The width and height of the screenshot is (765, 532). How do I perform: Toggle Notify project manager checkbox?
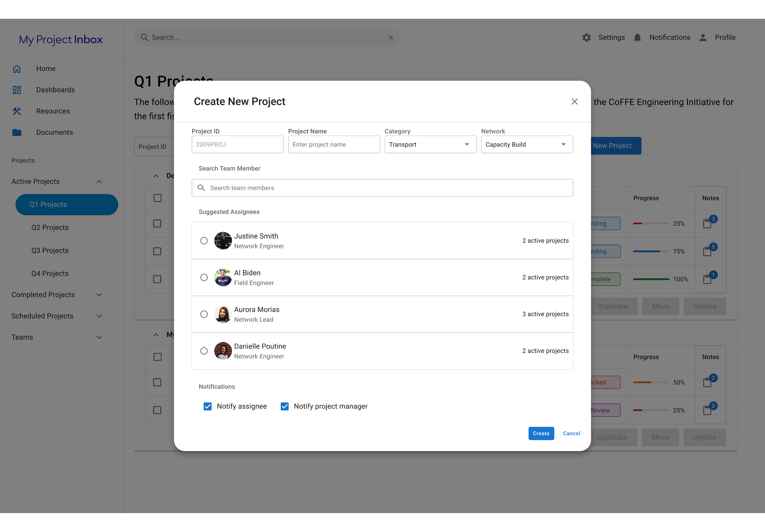[285, 406]
